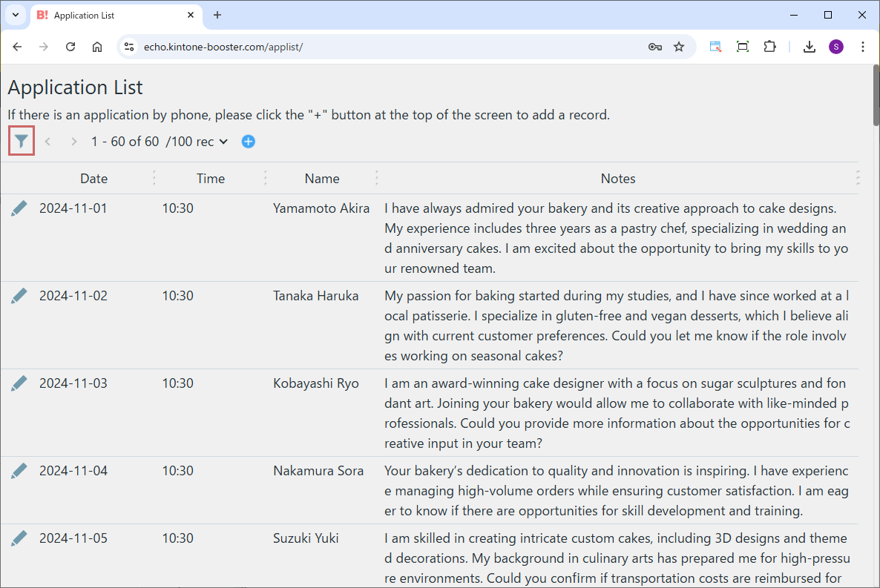The height and width of the screenshot is (588, 880).
Task: Edit the Tanaka Haruka record via pencil icon
Action: [19, 296]
